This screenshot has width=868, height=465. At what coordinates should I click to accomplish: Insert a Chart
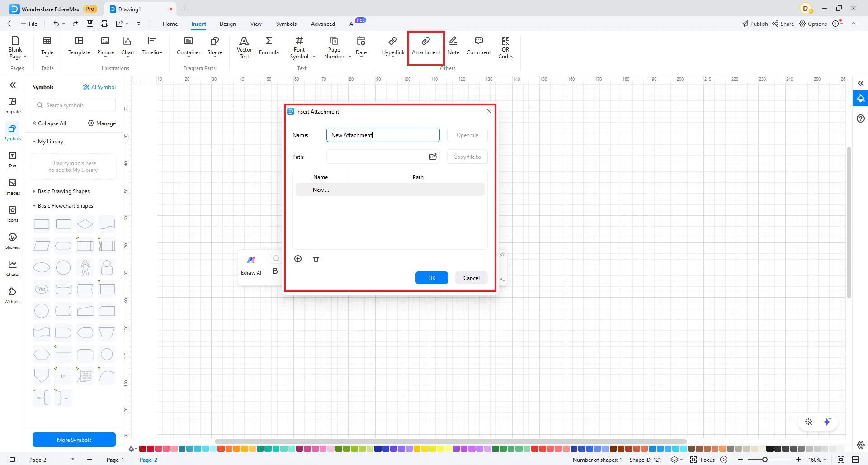[128, 46]
